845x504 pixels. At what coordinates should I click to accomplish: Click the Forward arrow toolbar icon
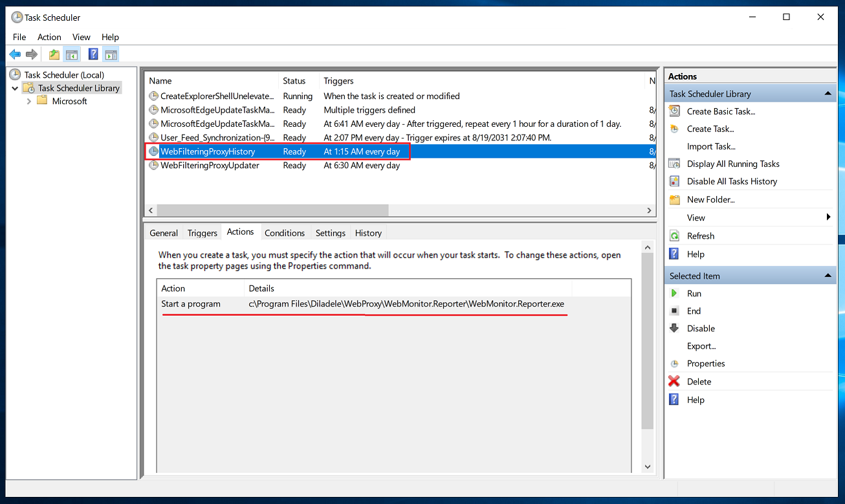[32, 54]
